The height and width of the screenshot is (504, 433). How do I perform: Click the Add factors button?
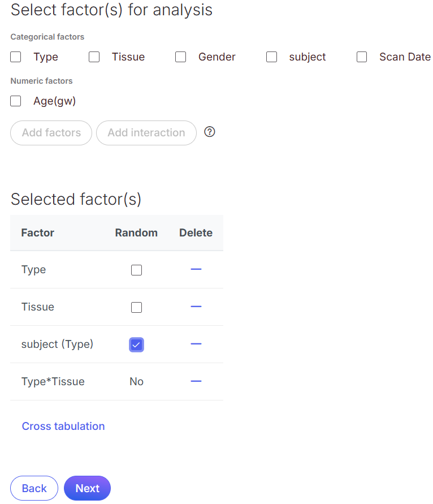pyautogui.click(x=51, y=133)
